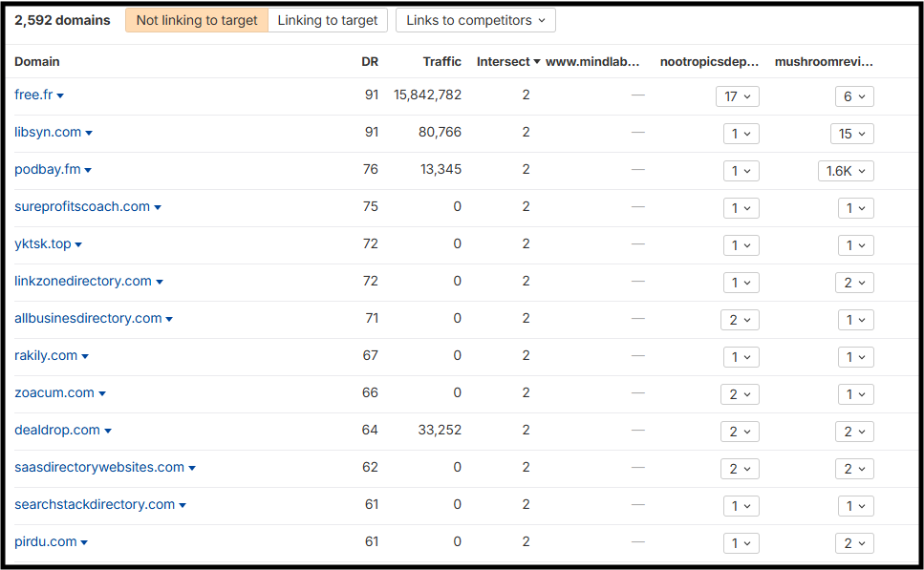This screenshot has width=924, height=570.
Task: Open the "6" dropdown in free.fr row
Action: [856, 95]
